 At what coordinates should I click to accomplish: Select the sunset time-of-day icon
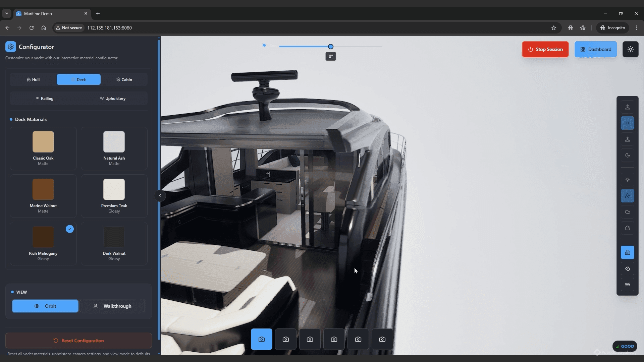627,139
